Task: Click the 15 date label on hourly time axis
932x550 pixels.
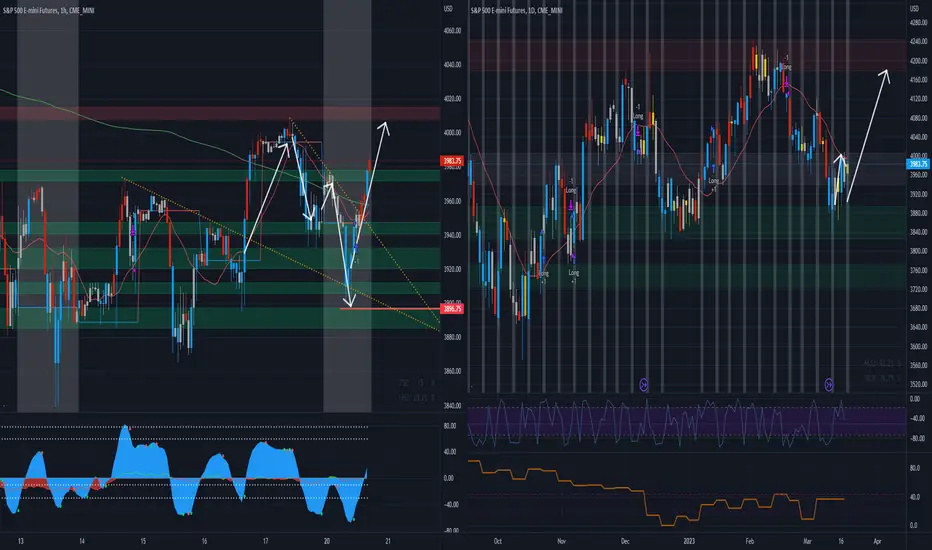Action: pyautogui.click(x=143, y=541)
